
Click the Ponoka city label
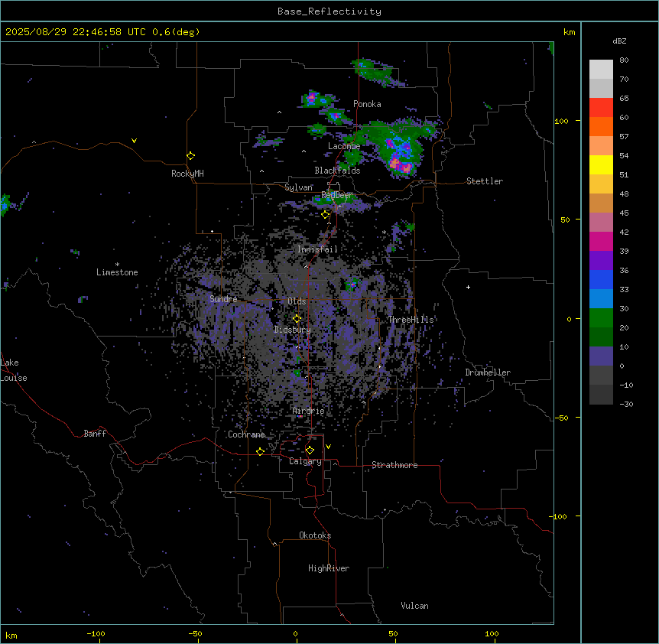pos(367,104)
